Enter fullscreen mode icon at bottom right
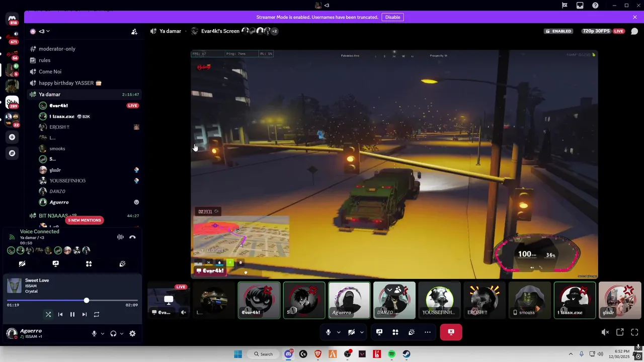Image resolution: width=644 pixels, height=362 pixels. click(x=634, y=332)
